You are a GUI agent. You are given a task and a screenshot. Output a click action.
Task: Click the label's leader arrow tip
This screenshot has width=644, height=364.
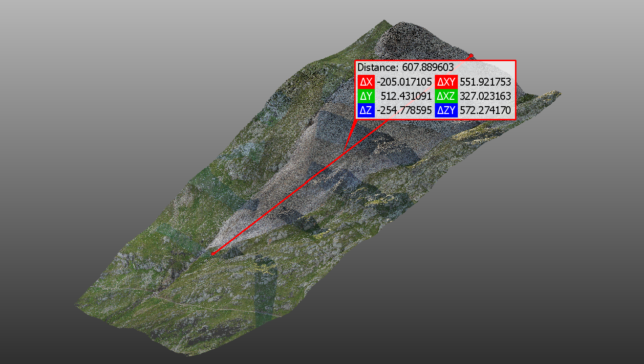pyautogui.click(x=345, y=149)
